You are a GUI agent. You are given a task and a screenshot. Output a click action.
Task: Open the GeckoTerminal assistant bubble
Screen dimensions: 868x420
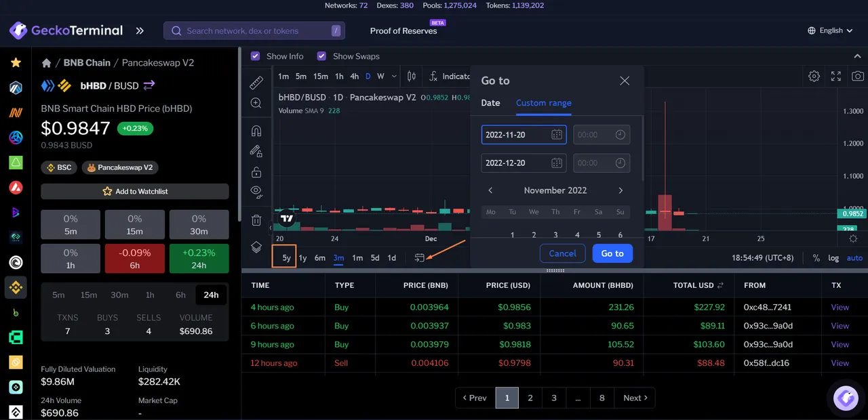point(846,398)
